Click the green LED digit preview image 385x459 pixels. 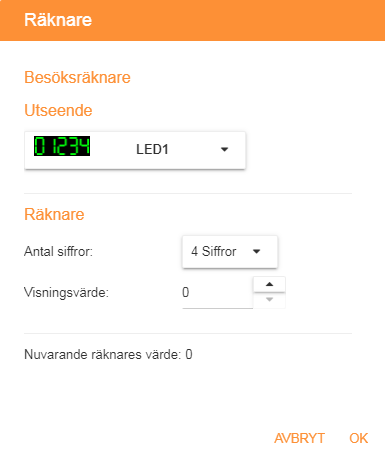click(x=62, y=146)
